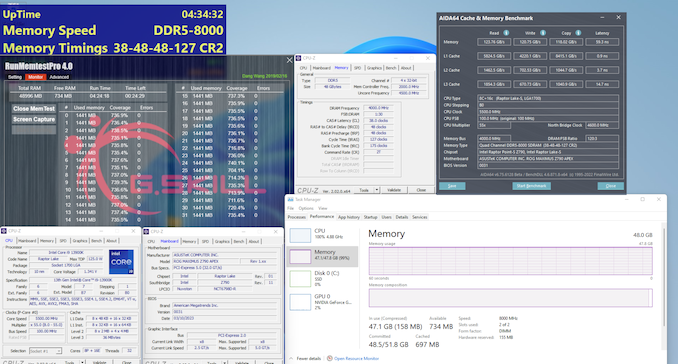This screenshot has width=678, height=364.
Task: Select the GPU 0 graph thumbnail
Action: point(300,302)
